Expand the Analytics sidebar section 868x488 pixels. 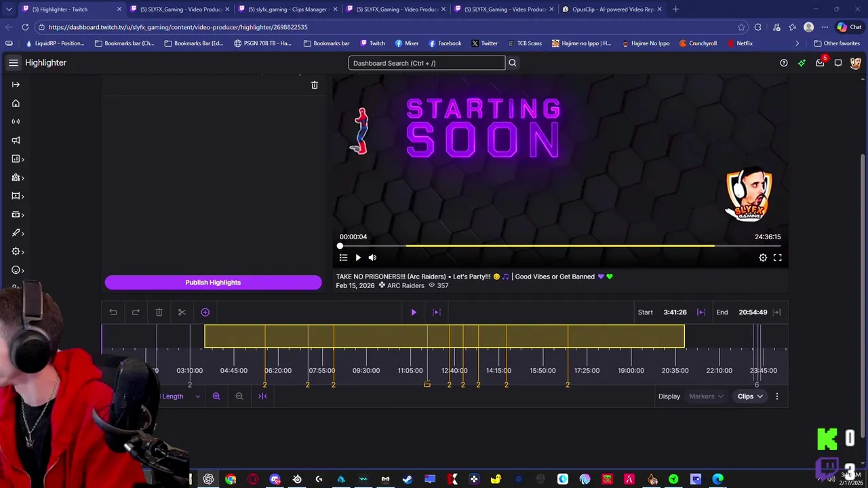click(18, 159)
